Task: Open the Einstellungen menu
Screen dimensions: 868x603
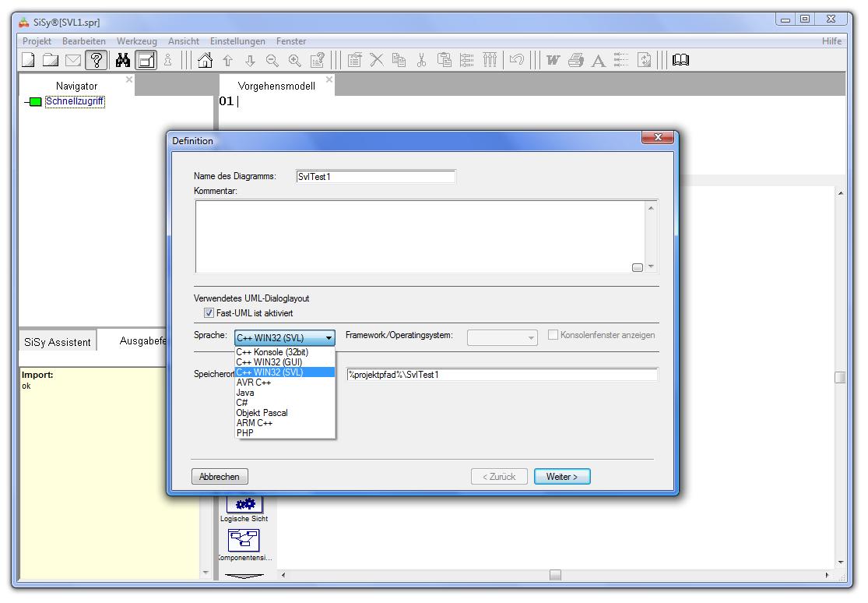Action: pos(237,41)
